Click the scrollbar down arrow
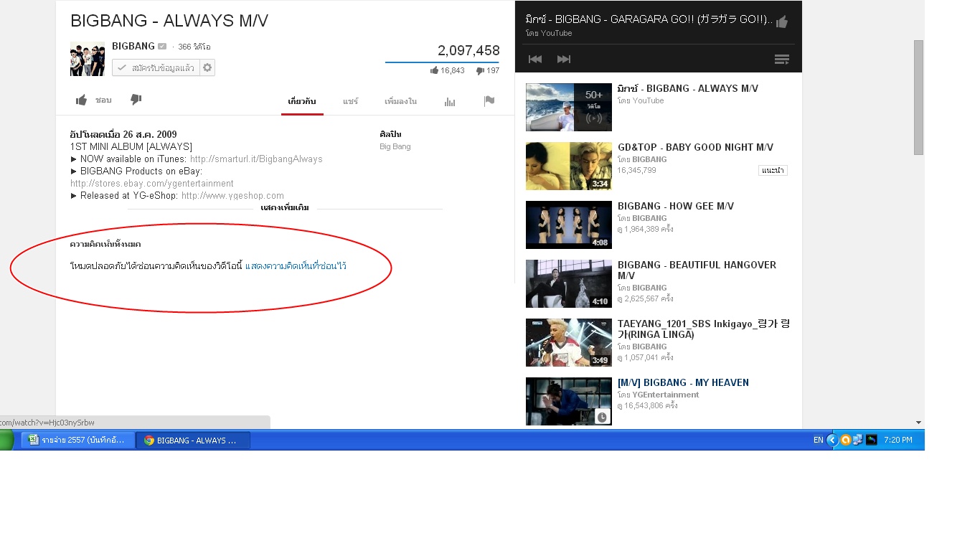Viewport: 980px width, 551px height. point(918,423)
